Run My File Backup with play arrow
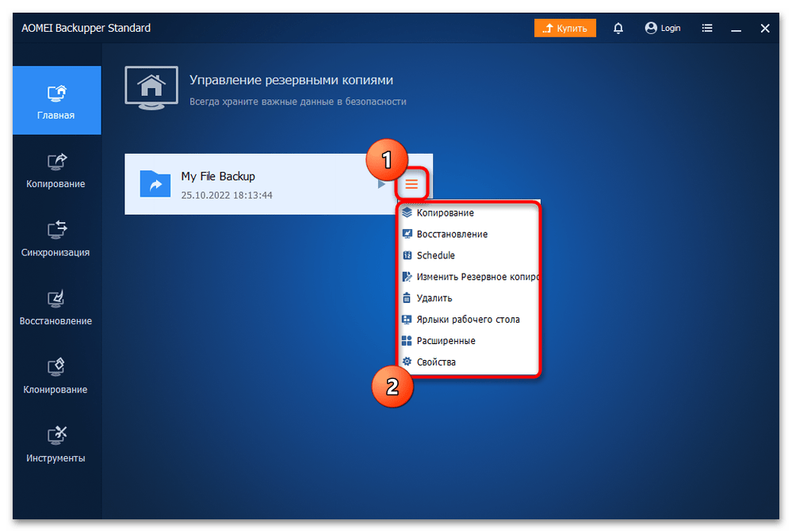Image resolution: width=792 pixels, height=532 pixels. (381, 185)
